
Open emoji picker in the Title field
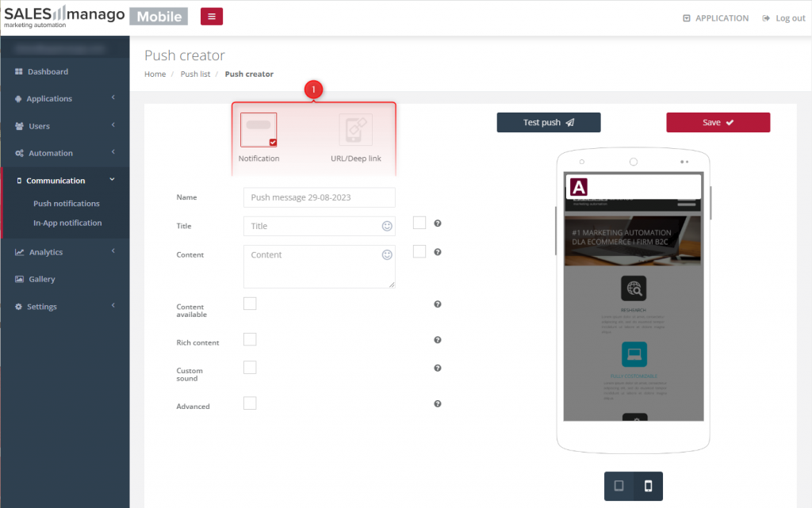pos(386,226)
